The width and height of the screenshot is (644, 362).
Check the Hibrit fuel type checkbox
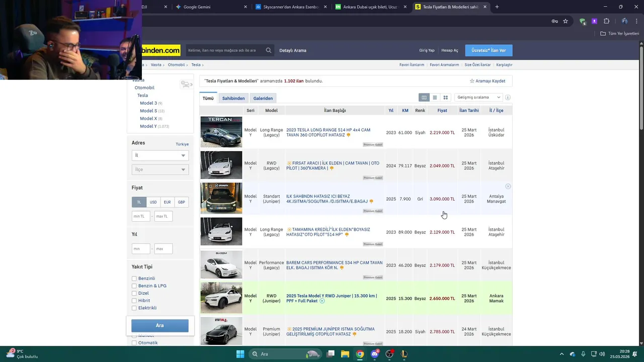click(x=134, y=301)
